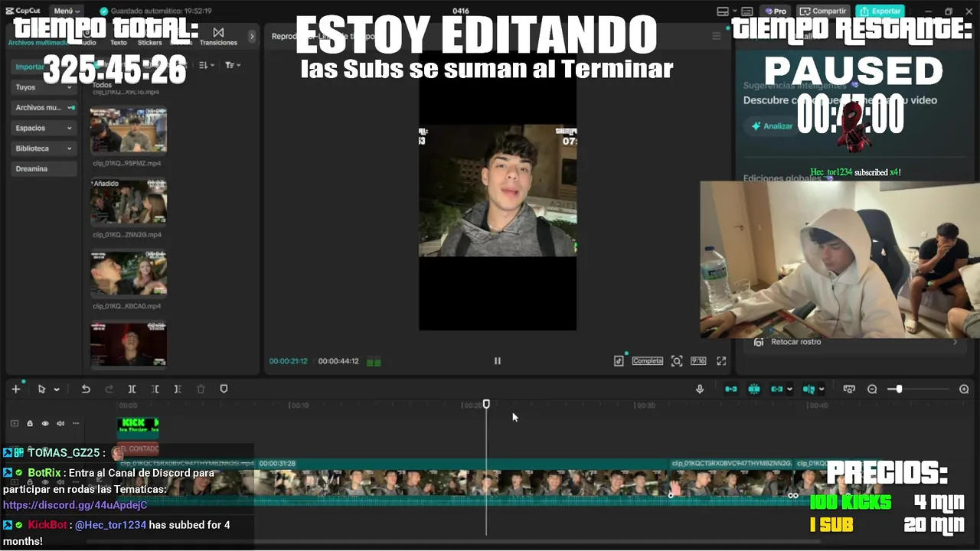Click the Analizar button
This screenshot has width=980, height=551.
click(772, 126)
